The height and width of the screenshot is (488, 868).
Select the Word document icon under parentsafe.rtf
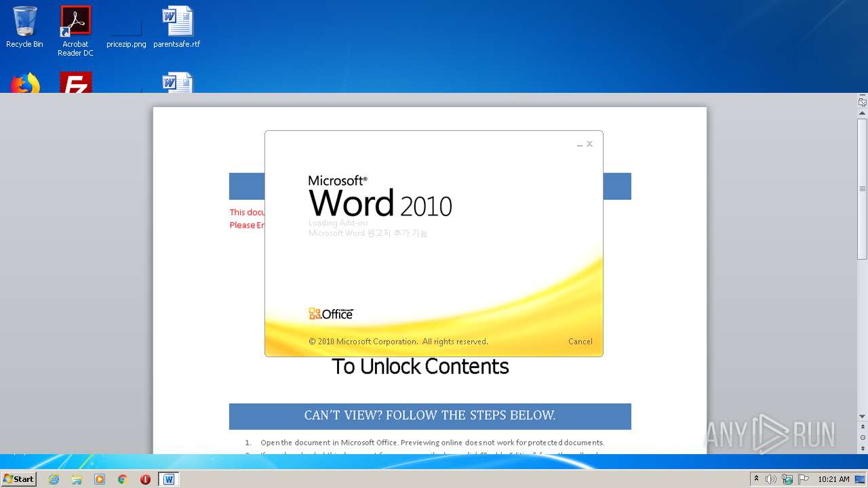coord(177,83)
